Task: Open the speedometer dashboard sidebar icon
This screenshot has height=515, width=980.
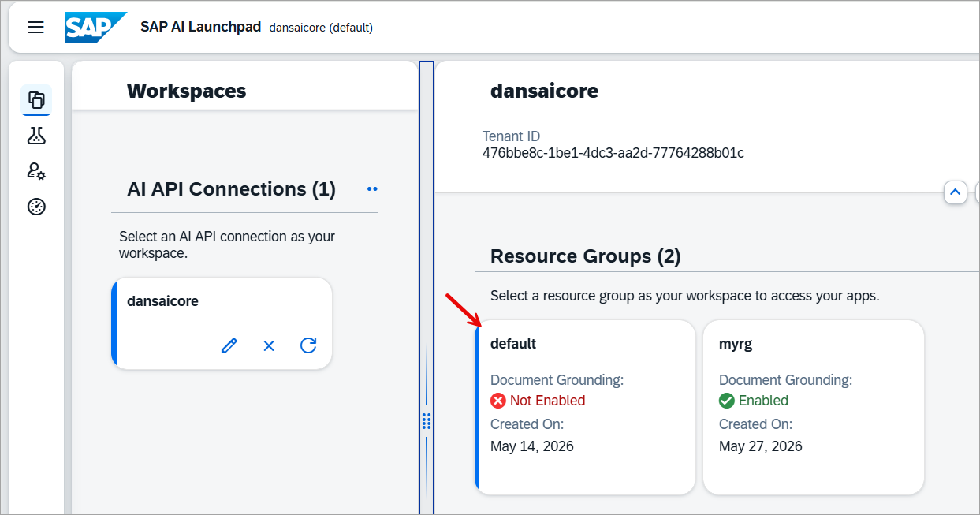Action: [37, 207]
